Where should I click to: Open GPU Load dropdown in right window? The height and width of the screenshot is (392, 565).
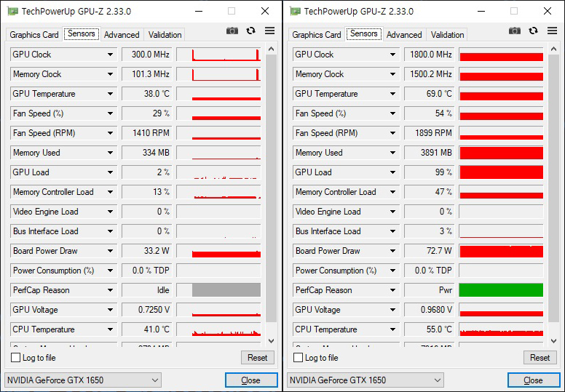pyautogui.click(x=392, y=172)
